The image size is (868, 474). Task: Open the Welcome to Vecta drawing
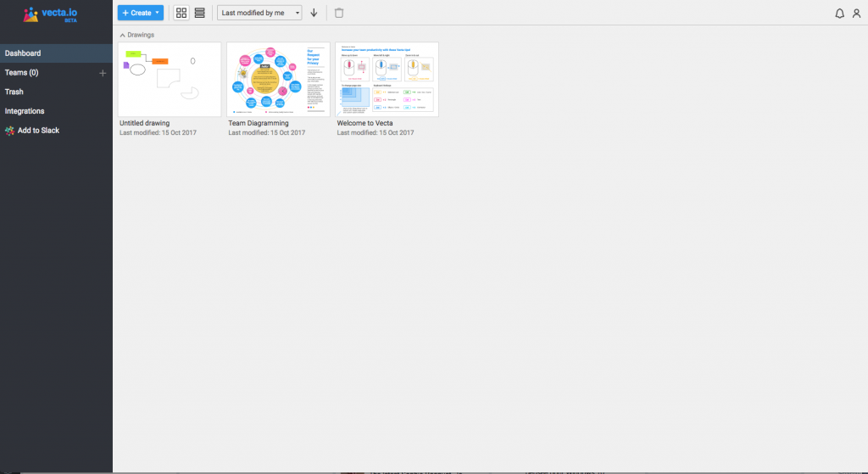tap(387, 79)
